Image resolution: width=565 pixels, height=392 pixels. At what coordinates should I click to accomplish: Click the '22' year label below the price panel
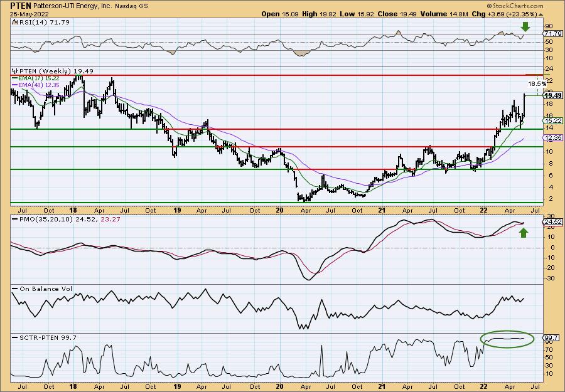coord(483,210)
